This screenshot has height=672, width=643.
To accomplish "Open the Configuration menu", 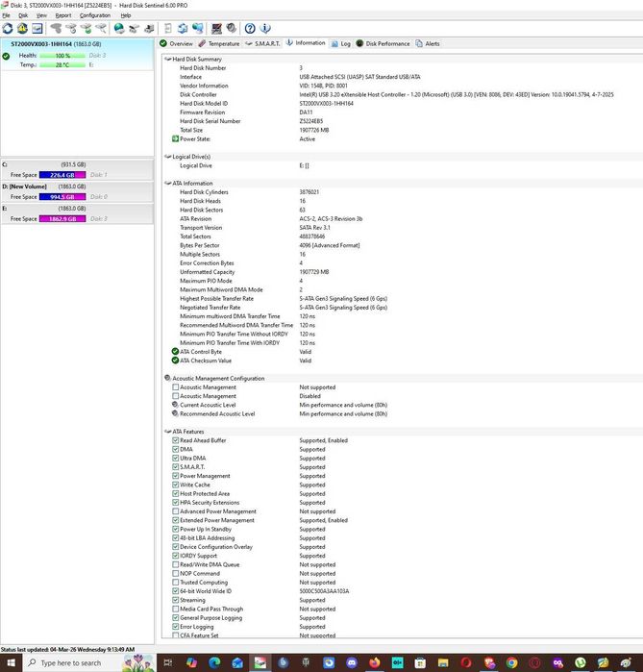I will pos(95,15).
